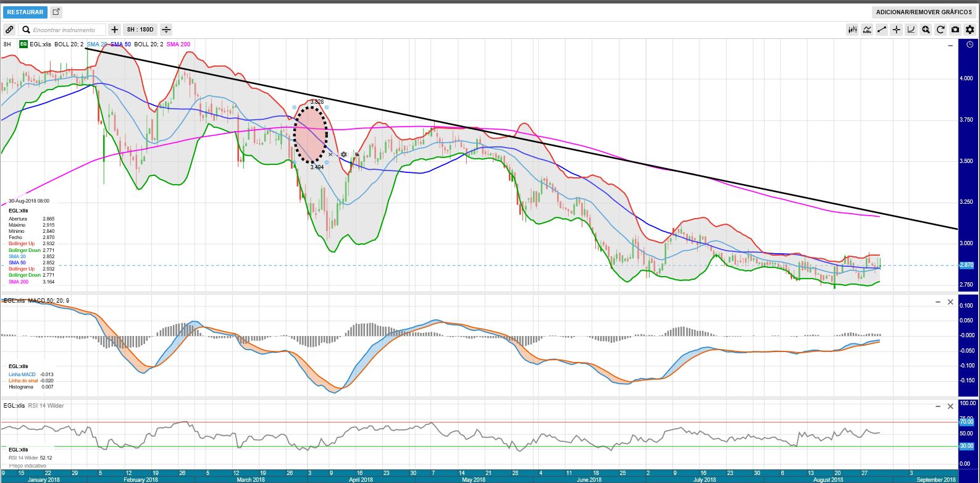Click the green EQ instrument badge
Screen dimensions: 980x483
tap(23, 44)
